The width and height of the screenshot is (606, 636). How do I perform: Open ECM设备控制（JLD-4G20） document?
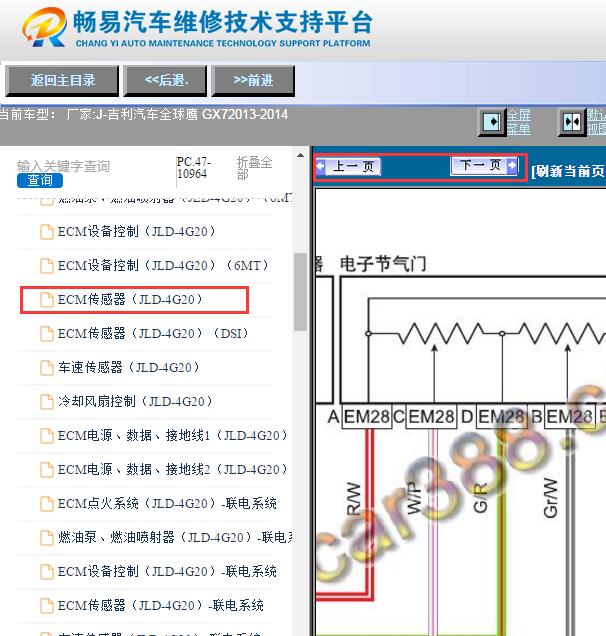click(x=136, y=232)
